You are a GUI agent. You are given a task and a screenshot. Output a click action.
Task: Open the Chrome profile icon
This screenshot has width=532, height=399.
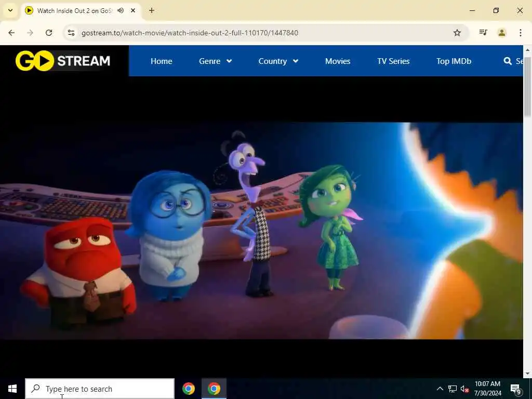(502, 33)
